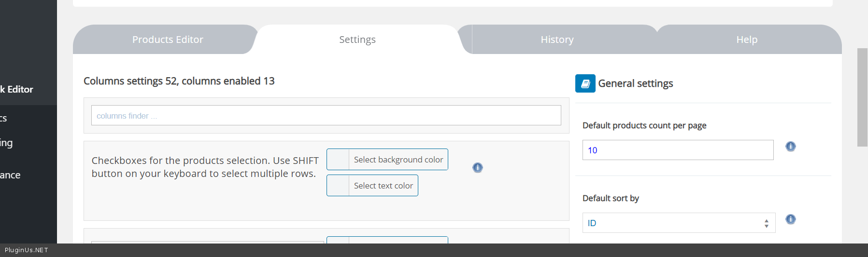
Task: Go to the History tab
Action: [557, 40]
